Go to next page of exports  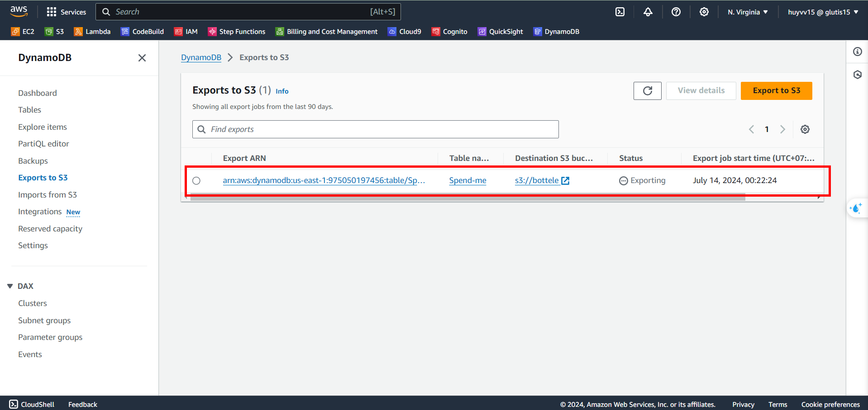point(782,129)
